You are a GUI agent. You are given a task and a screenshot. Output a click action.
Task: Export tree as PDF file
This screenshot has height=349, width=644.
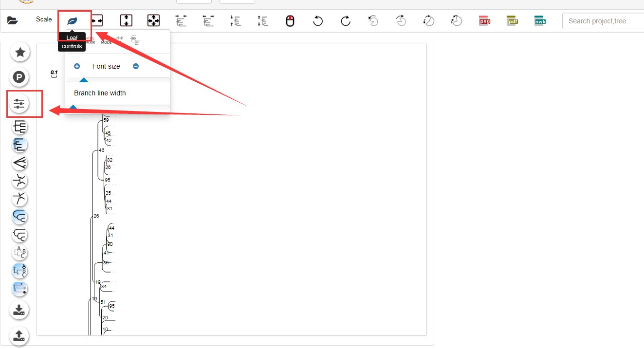tap(512, 21)
